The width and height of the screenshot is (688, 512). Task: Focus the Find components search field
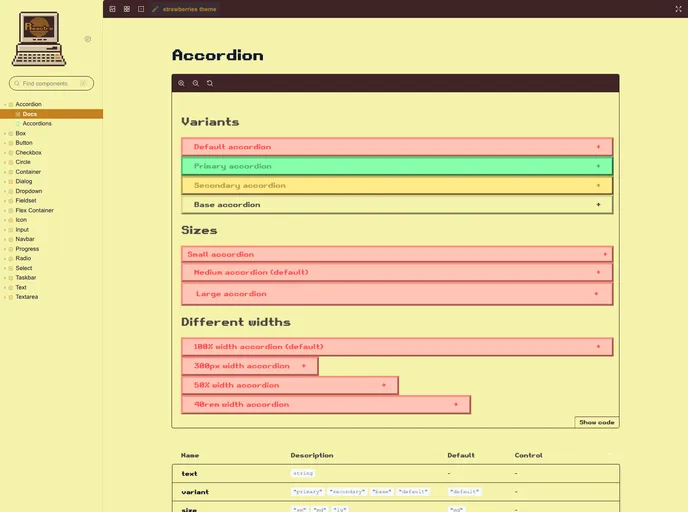(51, 83)
